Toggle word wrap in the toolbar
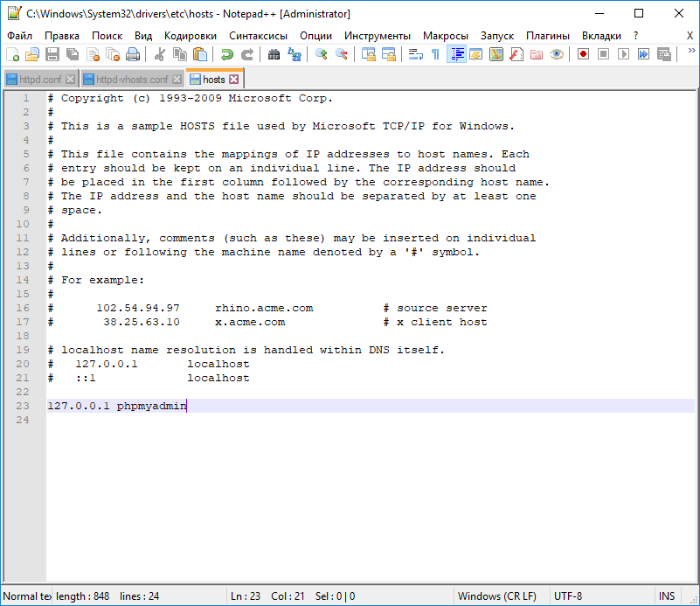This screenshot has height=606, width=700. pos(416,54)
